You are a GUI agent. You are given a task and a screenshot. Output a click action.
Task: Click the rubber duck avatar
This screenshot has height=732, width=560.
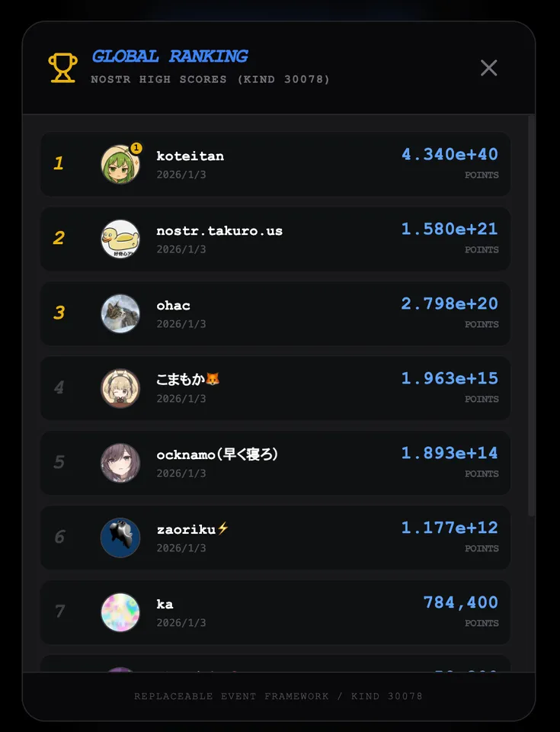(x=120, y=239)
